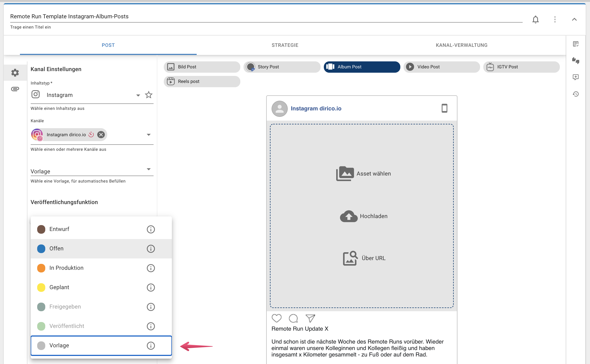The width and height of the screenshot is (590, 364).
Task: Click the heart like icon in preview
Action: pyautogui.click(x=276, y=318)
